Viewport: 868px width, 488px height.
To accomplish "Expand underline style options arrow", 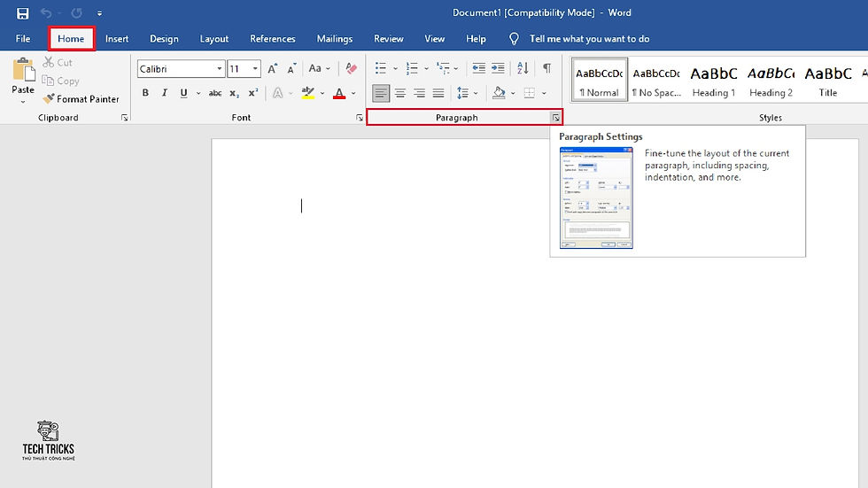I will tap(198, 94).
